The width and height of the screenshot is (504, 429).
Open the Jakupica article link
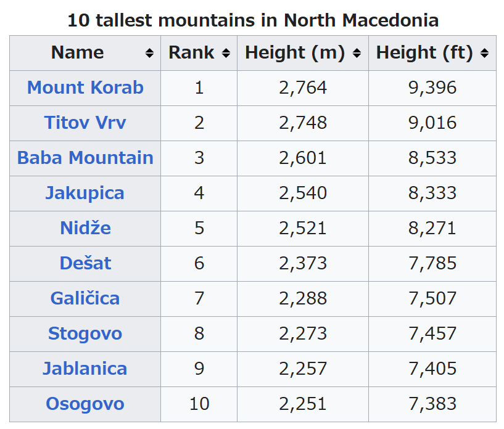click(x=85, y=193)
